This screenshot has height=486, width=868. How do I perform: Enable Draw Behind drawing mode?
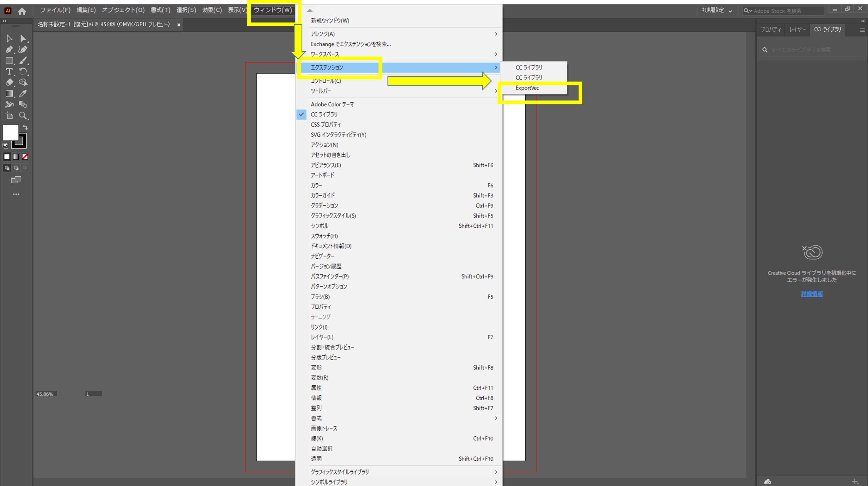(x=16, y=167)
